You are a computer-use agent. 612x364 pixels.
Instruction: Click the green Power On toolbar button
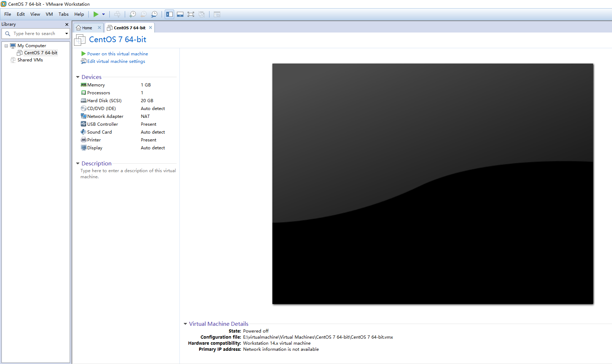(96, 14)
